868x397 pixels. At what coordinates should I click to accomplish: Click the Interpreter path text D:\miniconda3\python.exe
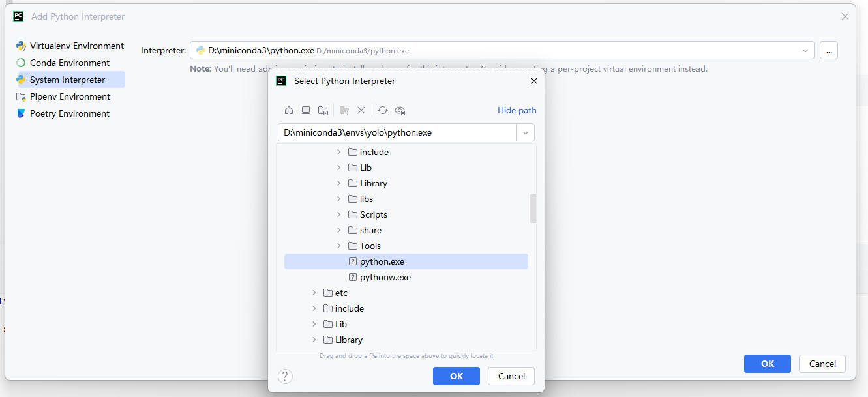coord(261,50)
